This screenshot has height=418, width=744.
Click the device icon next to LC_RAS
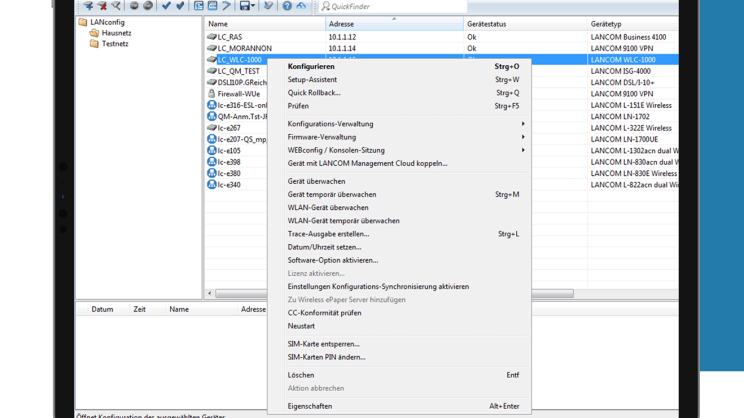(x=212, y=37)
